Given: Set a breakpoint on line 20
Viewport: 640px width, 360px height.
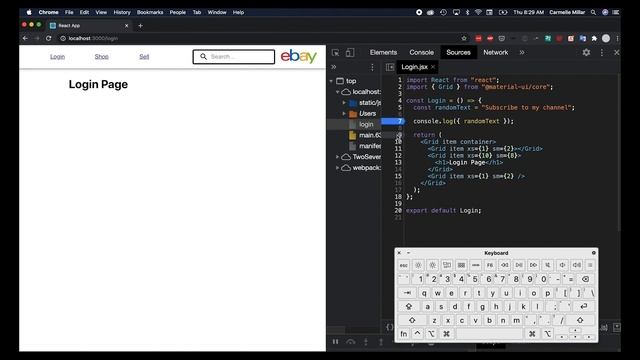Looking at the screenshot, I should 398,211.
